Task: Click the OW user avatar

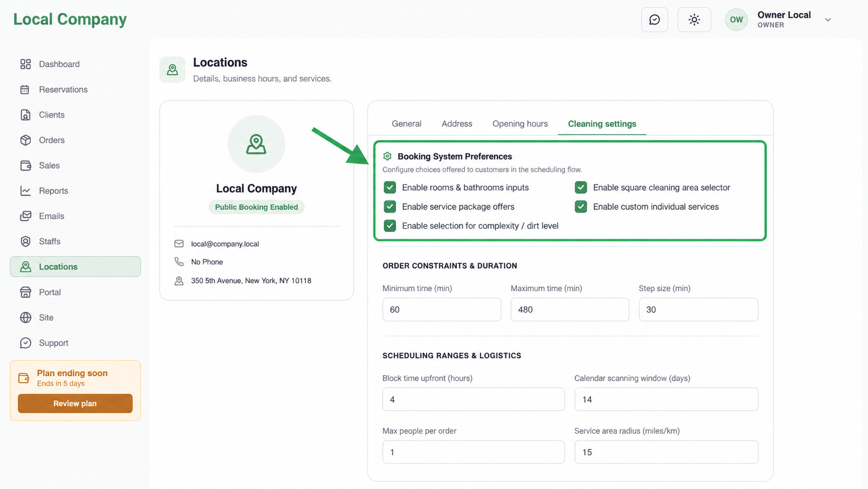Action: (x=736, y=20)
